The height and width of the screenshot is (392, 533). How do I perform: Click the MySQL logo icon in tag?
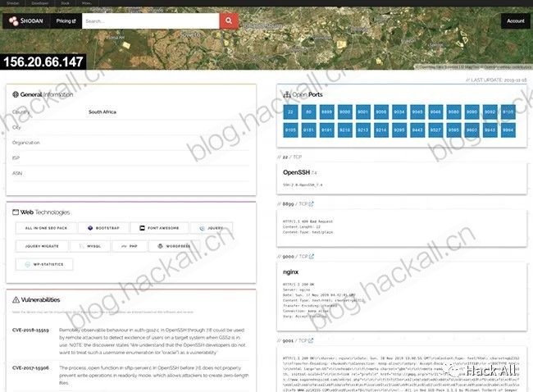[x=81, y=246]
